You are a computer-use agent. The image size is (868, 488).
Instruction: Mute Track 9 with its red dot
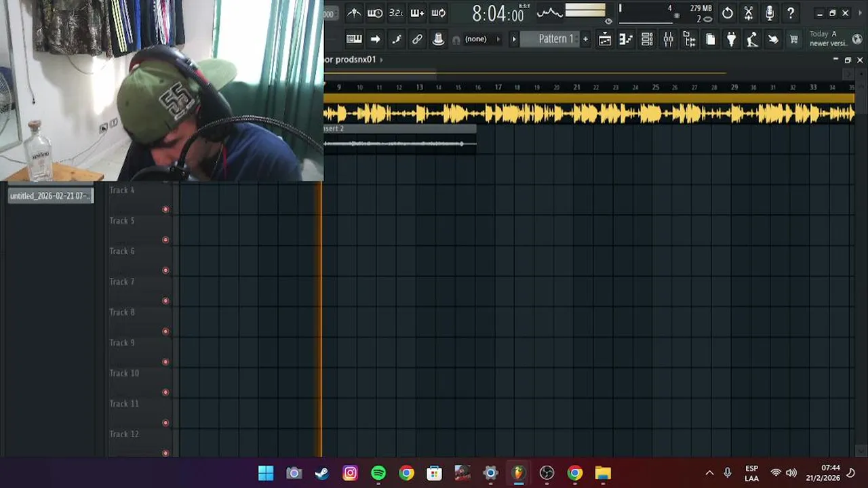pos(165,362)
